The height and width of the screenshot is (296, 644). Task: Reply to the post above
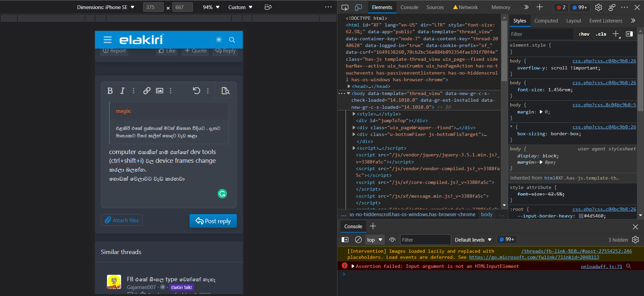pyautogui.click(x=225, y=51)
